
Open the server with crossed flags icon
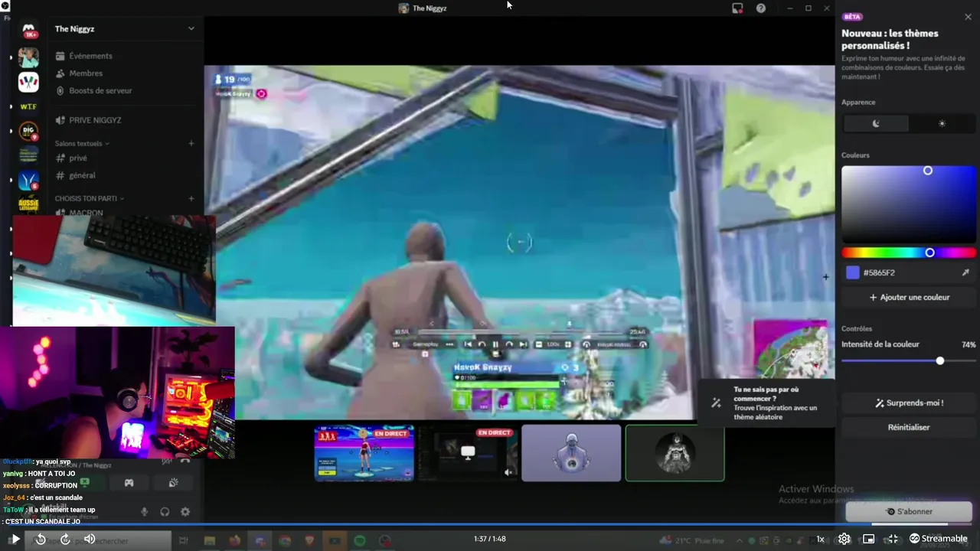click(x=28, y=81)
